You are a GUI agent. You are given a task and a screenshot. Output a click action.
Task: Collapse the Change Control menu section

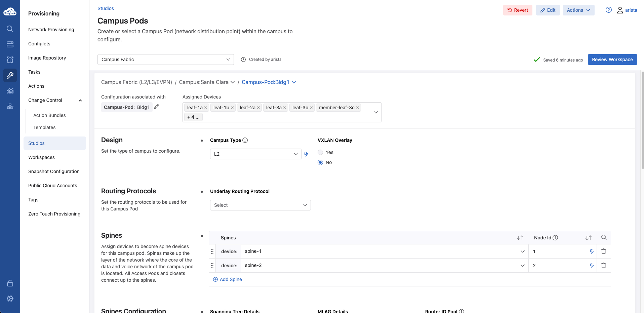coord(80,100)
